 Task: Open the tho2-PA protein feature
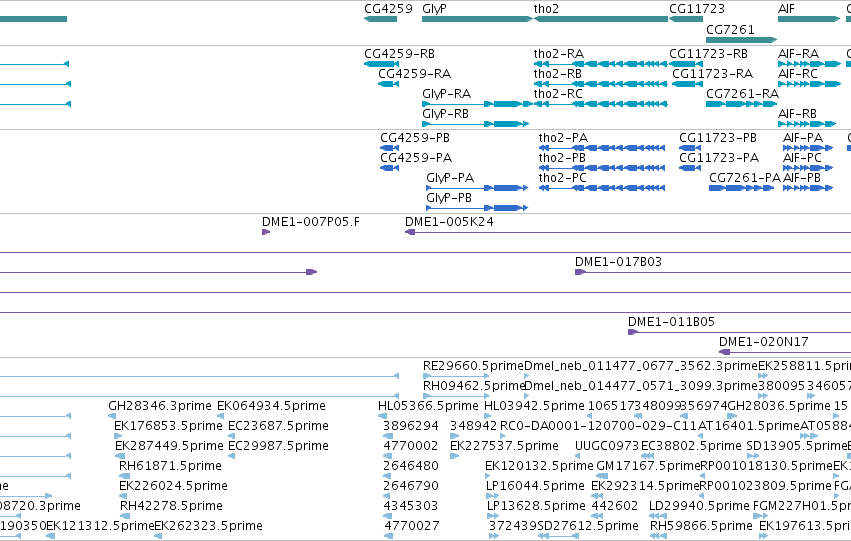tap(602, 148)
